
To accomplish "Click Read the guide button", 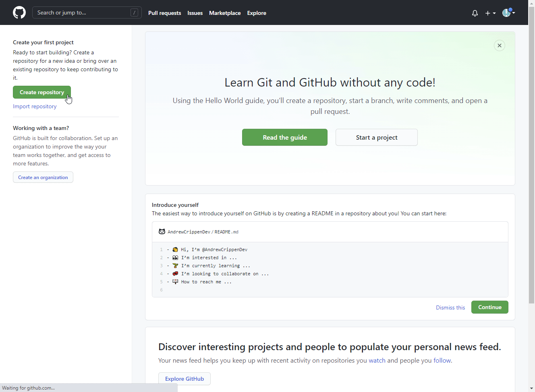I will coord(285,137).
